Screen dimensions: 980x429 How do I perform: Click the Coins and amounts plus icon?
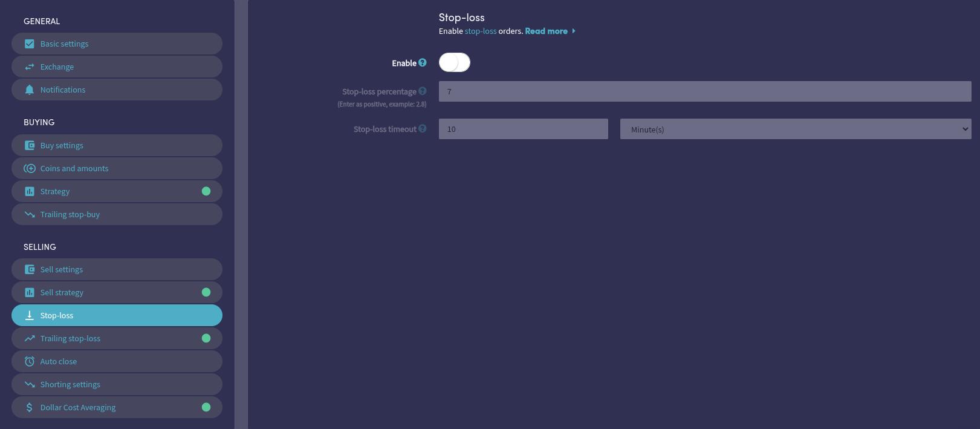click(x=29, y=168)
